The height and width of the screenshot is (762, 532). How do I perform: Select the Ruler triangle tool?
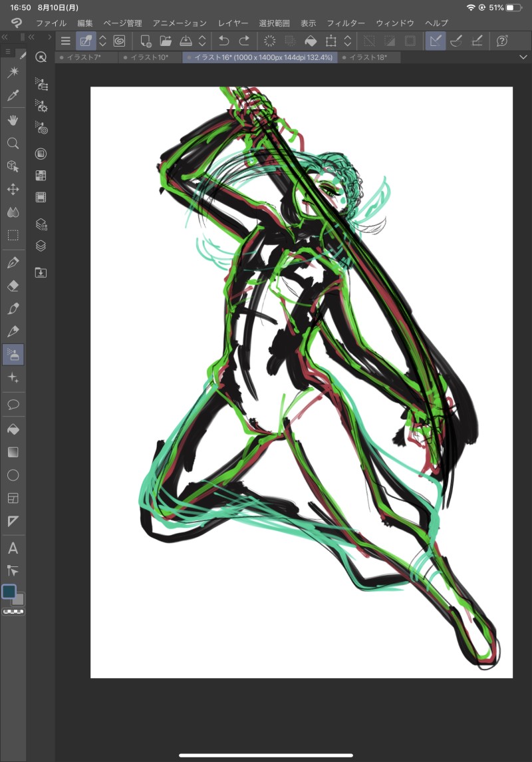pos(13,522)
